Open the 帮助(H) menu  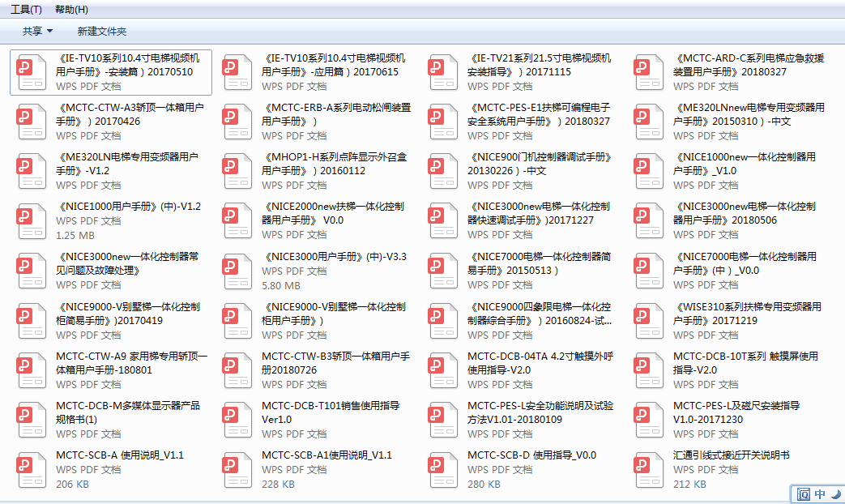[x=71, y=9]
